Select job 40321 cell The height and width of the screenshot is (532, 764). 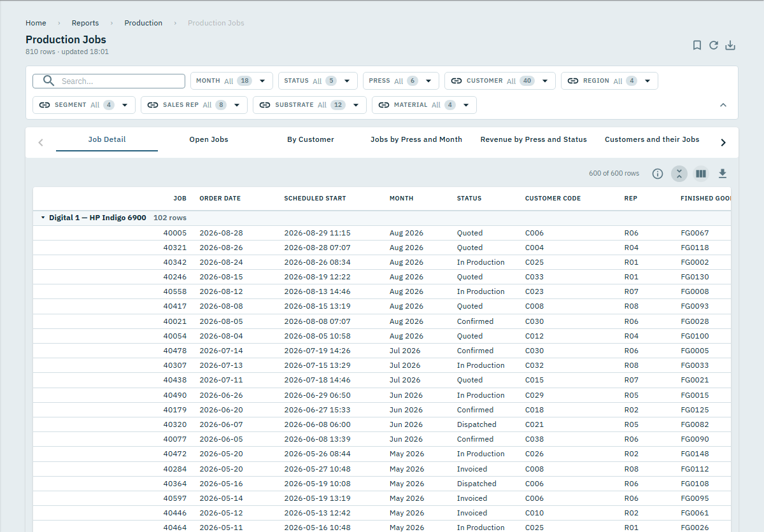click(175, 248)
